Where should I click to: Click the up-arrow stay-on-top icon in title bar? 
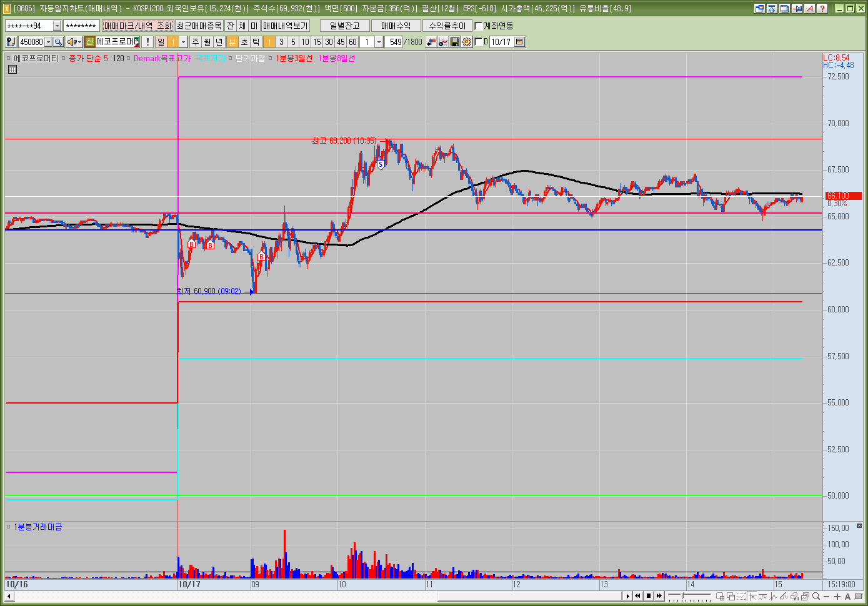pos(772,8)
